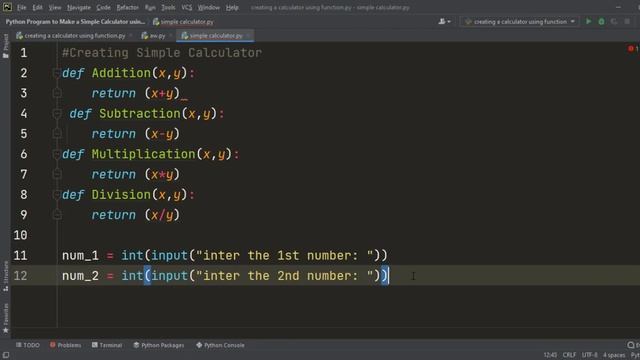
Task: Open the View menu
Action: click(x=55, y=7)
